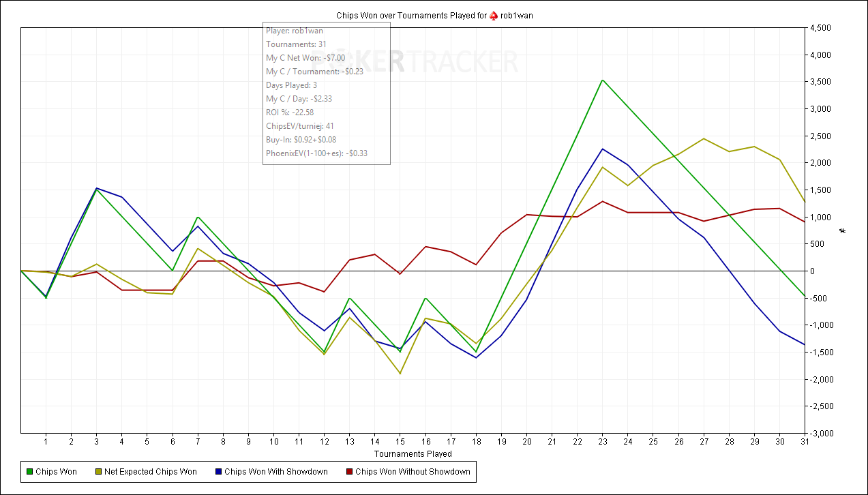Select the yellow line peak at tournament 27
The width and height of the screenshot is (868, 495).
point(704,138)
